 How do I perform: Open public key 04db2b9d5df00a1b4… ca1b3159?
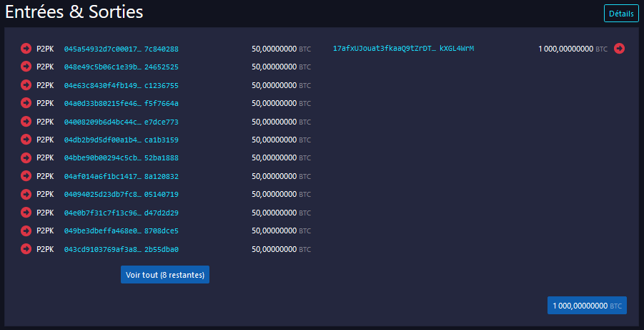tap(122, 140)
